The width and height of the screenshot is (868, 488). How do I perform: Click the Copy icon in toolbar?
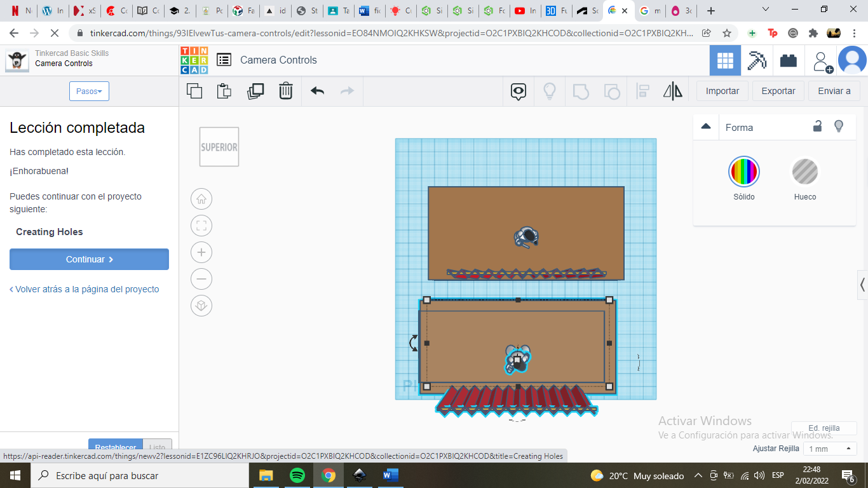point(194,91)
